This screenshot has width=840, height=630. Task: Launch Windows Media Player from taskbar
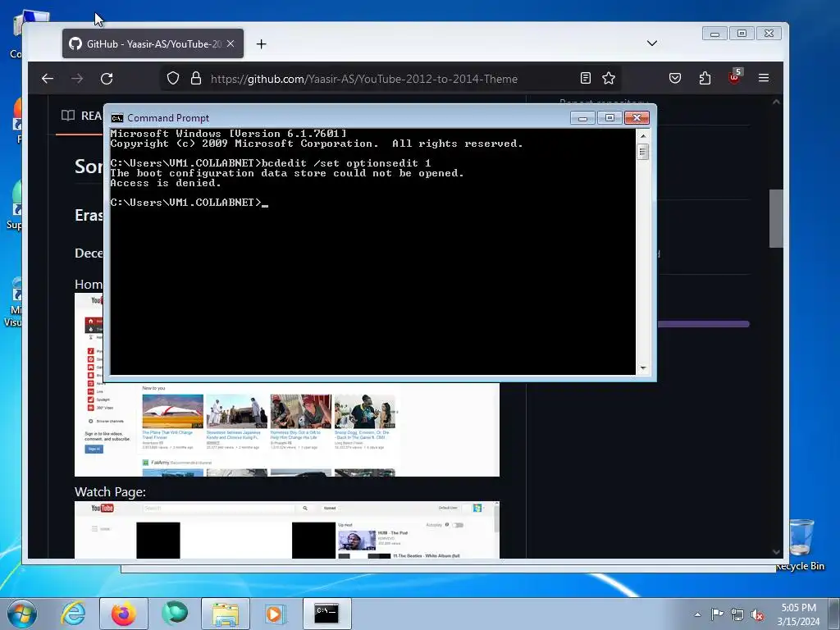click(276, 614)
